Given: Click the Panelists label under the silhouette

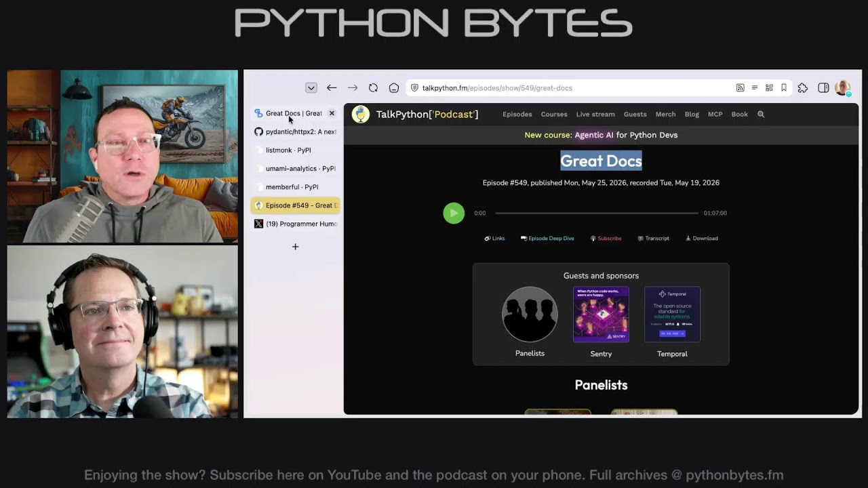Looking at the screenshot, I should 530,353.
